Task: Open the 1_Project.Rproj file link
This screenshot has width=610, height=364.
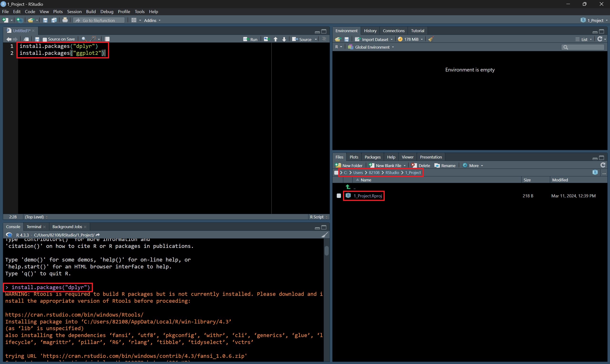Action: (367, 196)
